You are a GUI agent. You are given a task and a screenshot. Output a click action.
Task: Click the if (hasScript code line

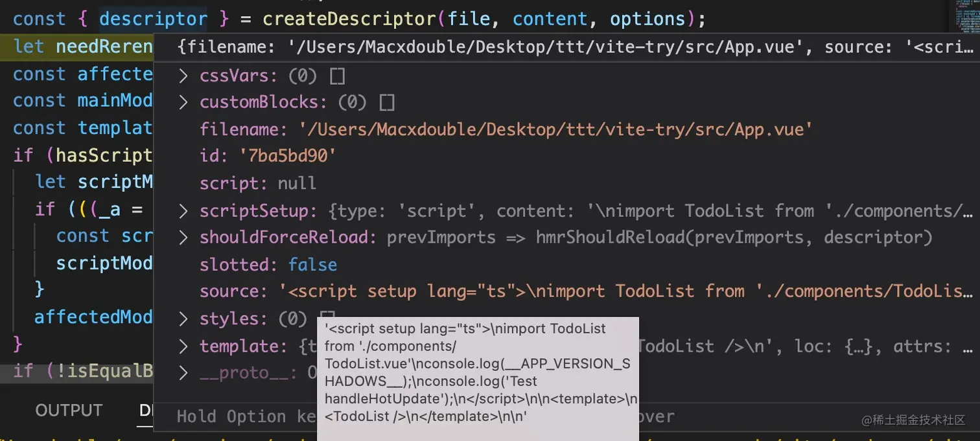click(x=82, y=155)
